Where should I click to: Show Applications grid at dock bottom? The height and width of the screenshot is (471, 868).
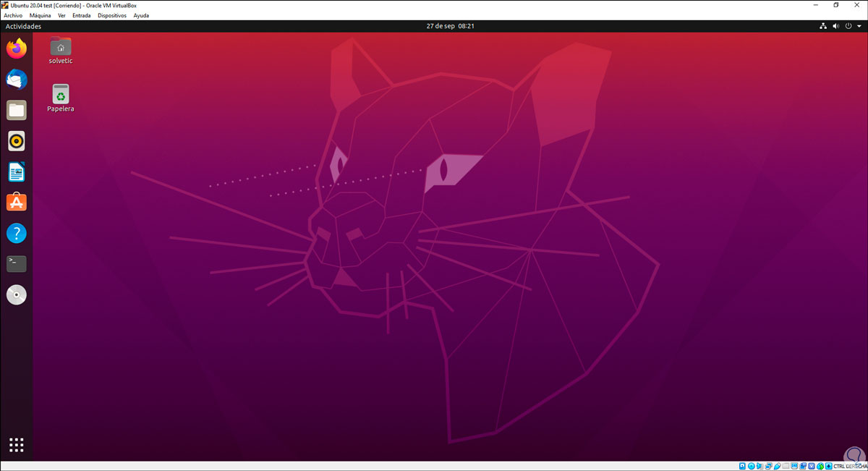pyautogui.click(x=17, y=445)
